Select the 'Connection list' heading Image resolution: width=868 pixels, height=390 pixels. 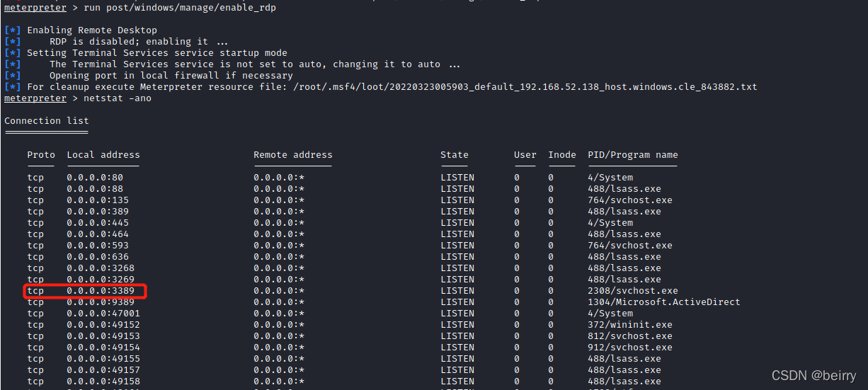click(47, 120)
